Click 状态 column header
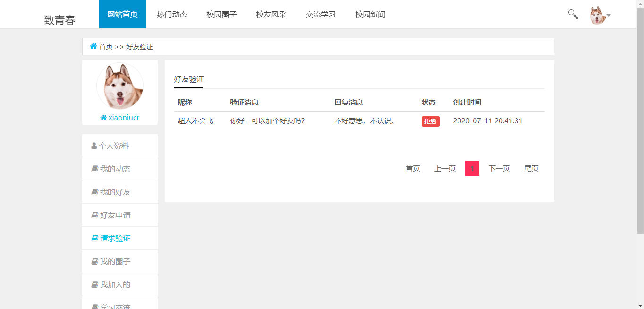Image resolution: width=644 pixels, height=309 pixels. 429,103
